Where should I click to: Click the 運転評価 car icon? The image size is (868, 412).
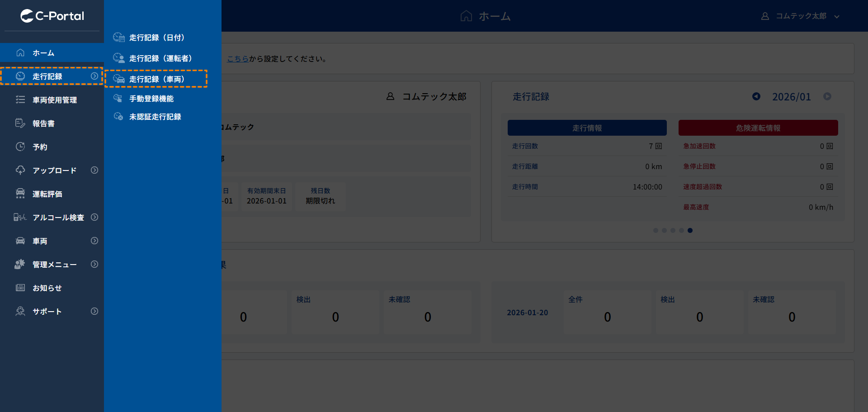[x=20, y=194]
